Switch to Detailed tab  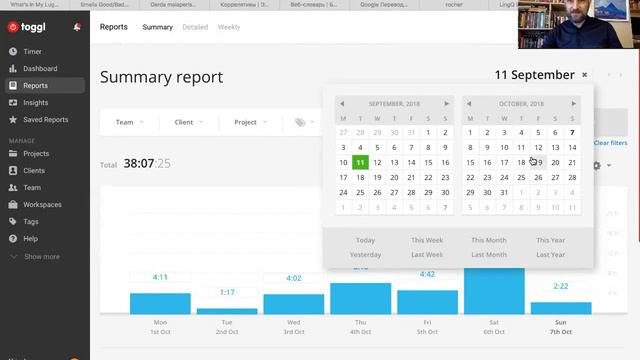click(x=195, y=27)
